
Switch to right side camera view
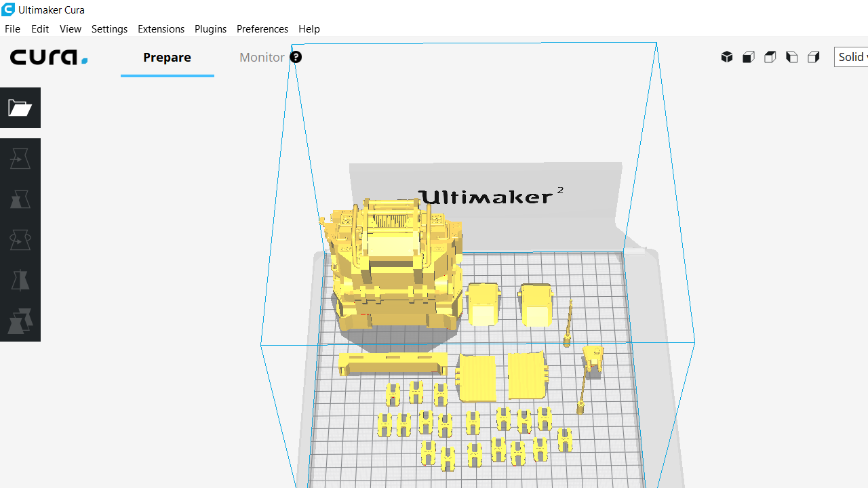pos(814,57)
